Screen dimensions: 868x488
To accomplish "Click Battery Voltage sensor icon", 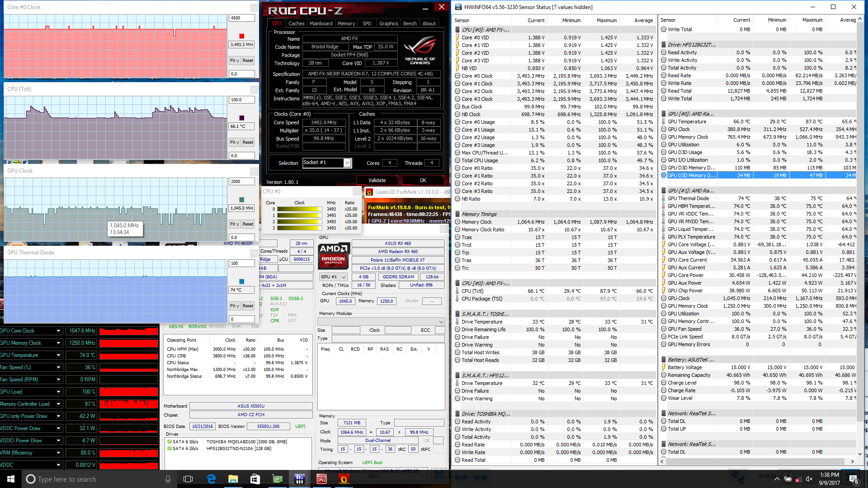I will [664, 367].
